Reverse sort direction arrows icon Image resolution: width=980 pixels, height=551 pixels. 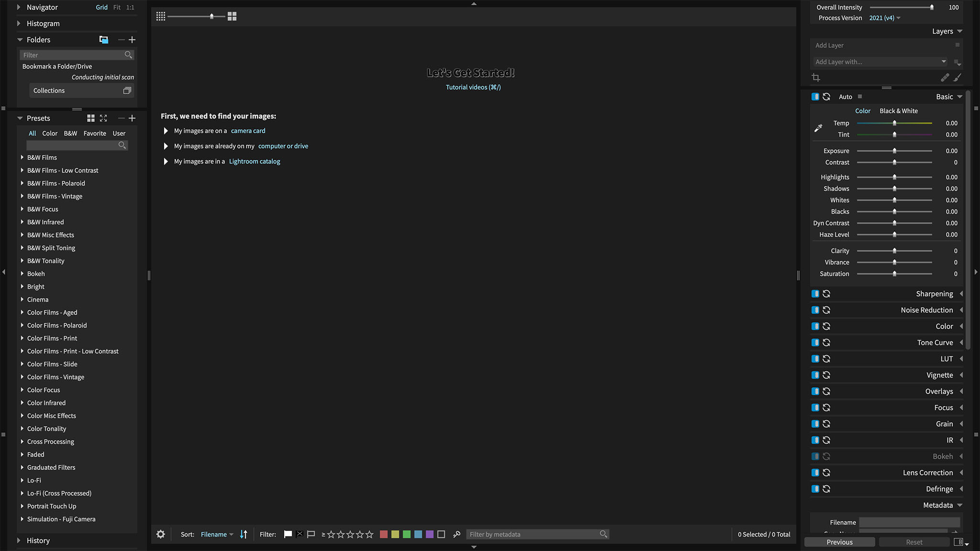[x=244, y=534]
